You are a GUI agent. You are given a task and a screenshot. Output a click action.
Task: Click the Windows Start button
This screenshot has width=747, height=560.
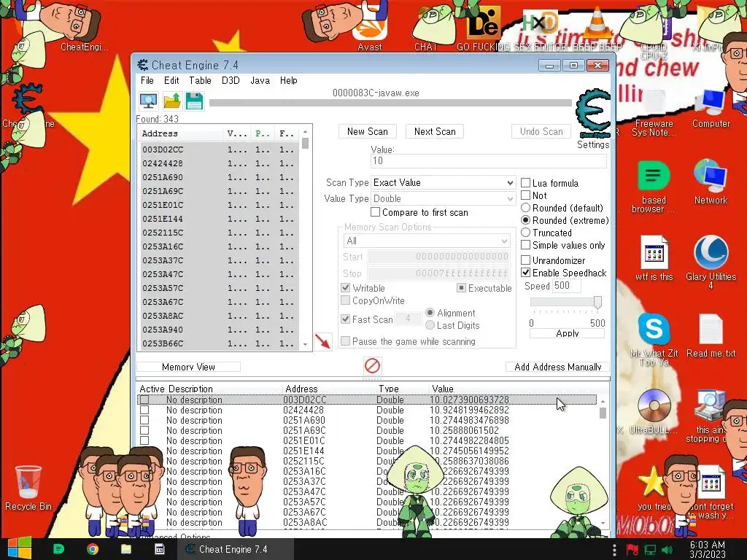tap(19, 548)
